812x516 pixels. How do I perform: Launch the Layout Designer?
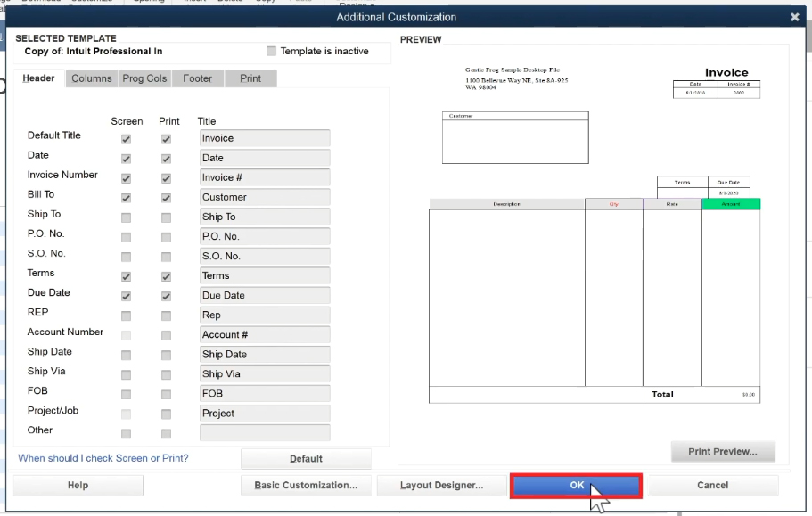442,486
